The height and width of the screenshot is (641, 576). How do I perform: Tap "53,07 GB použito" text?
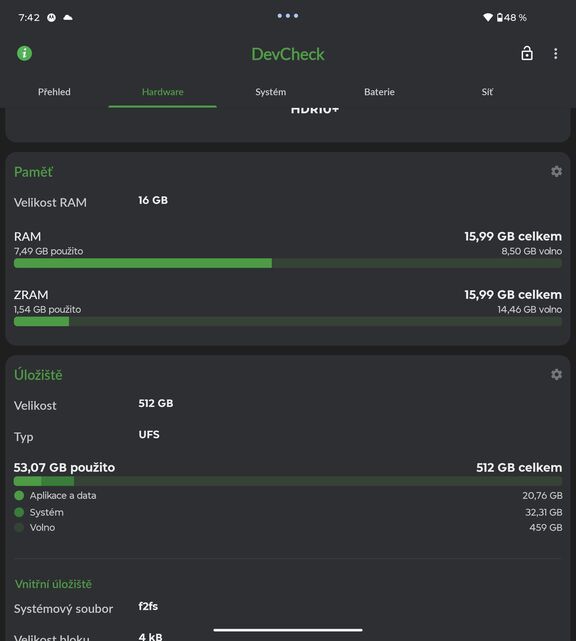pyautogui.click(x=64, y=467)
